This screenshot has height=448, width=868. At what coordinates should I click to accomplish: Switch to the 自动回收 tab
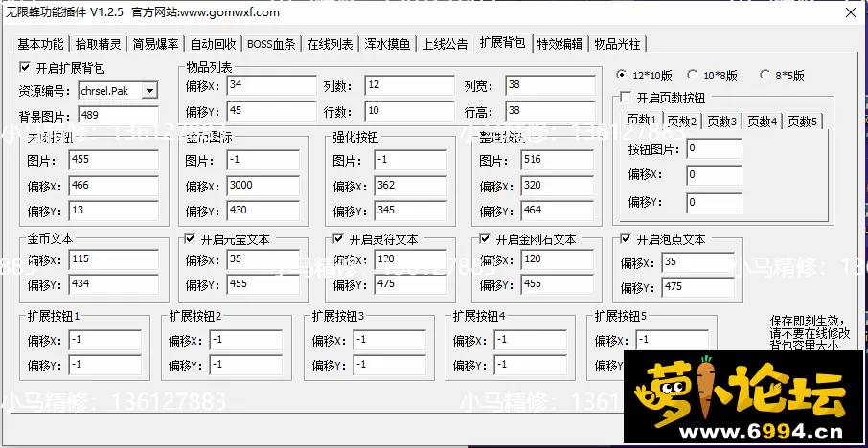click(x=214, y=44)
